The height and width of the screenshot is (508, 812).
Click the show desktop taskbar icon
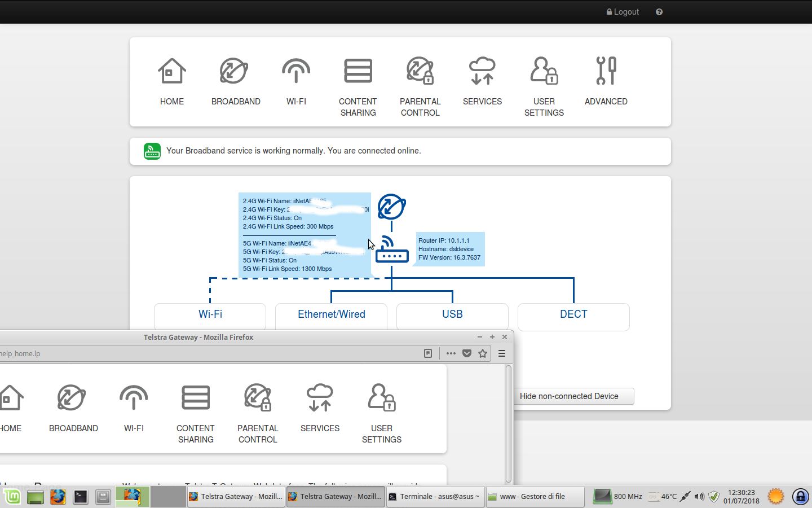click(36, 497)
